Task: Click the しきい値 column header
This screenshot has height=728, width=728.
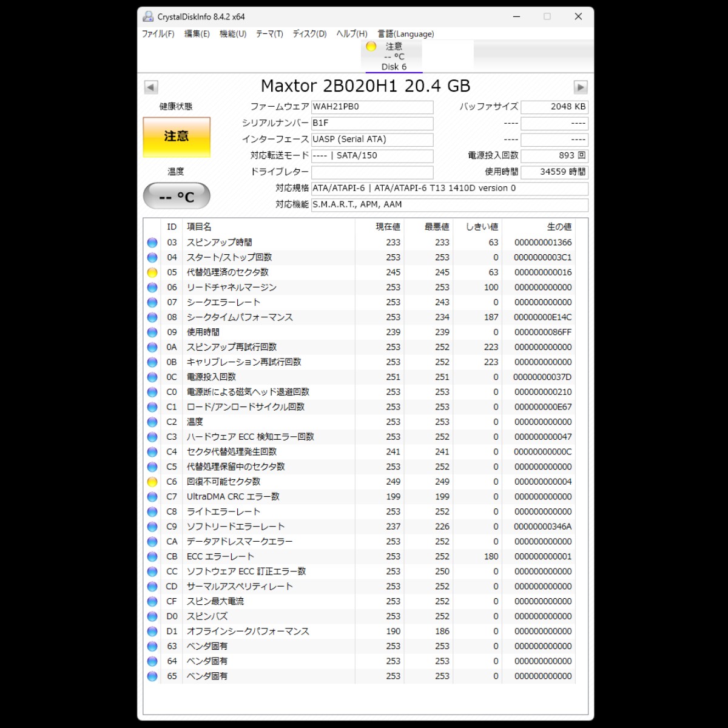Action: (482, 227)
